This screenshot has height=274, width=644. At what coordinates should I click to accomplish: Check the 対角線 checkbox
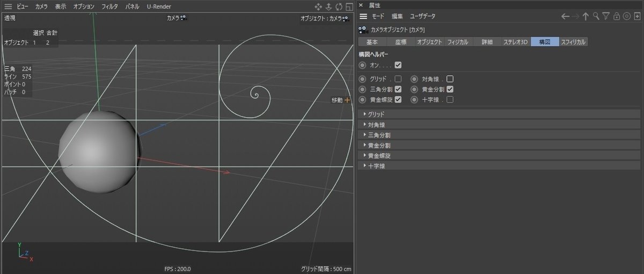(x=450, y=79)
